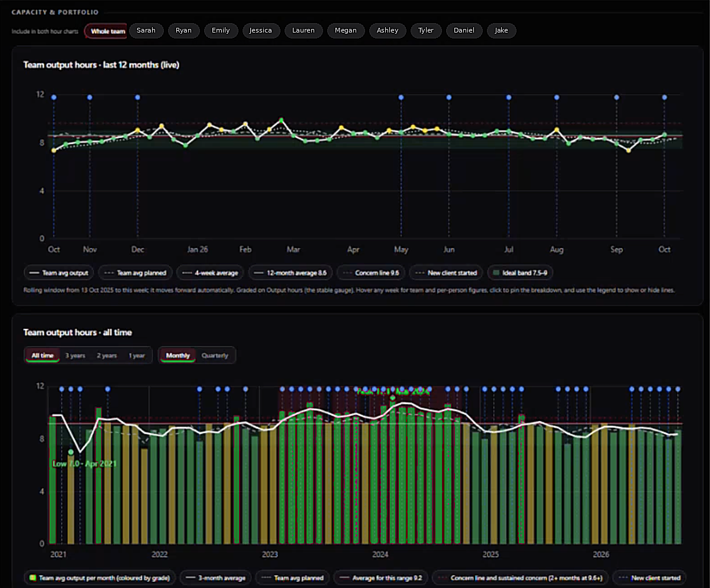Select the Quarterly grouping

click(215, 356)
